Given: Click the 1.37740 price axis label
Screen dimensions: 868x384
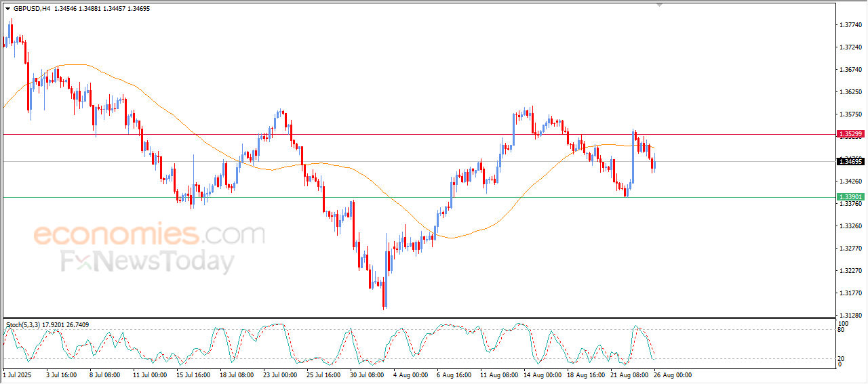Looking at the screenshot, I should pyautogui.click(x=850, y=25).
